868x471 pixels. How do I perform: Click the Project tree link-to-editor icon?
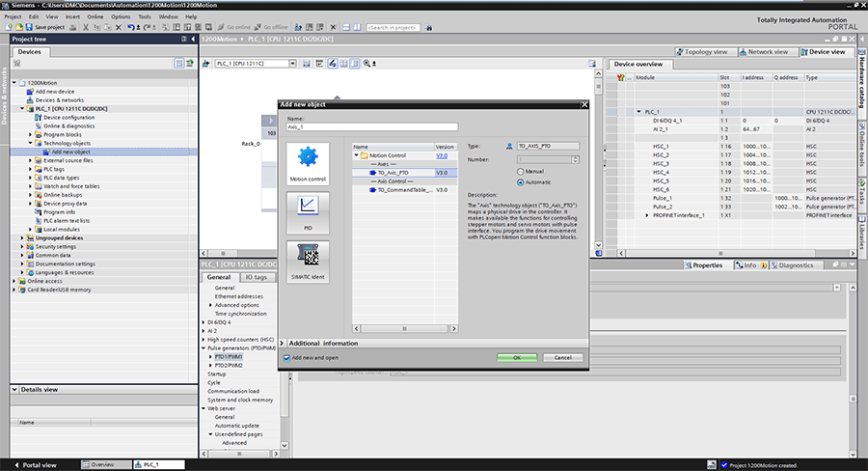point(190,63)
